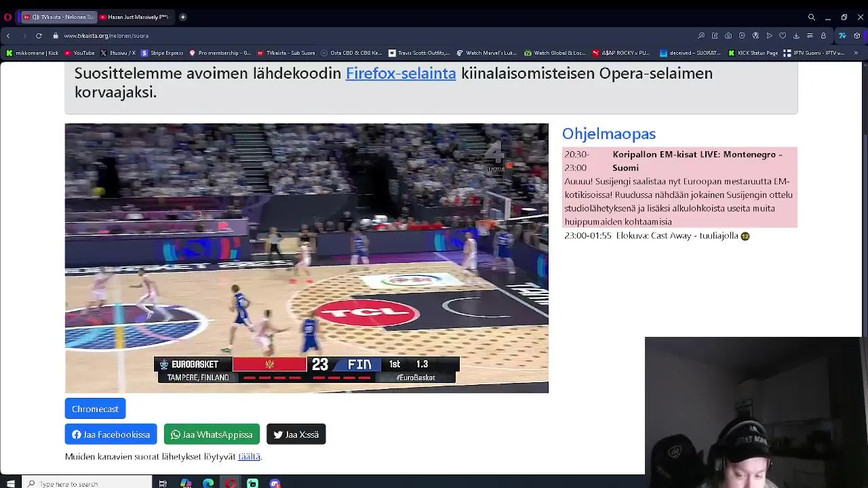Open the green app icon in taskbar
Viewport: 868px width, 488px height.
[252, 483]
